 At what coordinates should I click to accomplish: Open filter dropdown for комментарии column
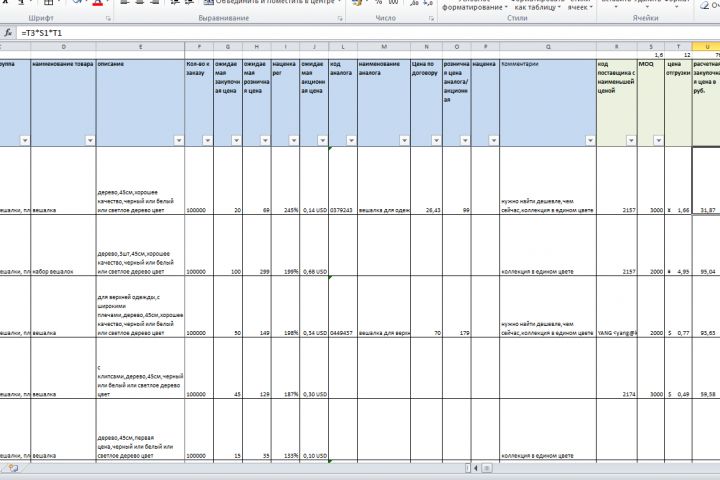591,141
